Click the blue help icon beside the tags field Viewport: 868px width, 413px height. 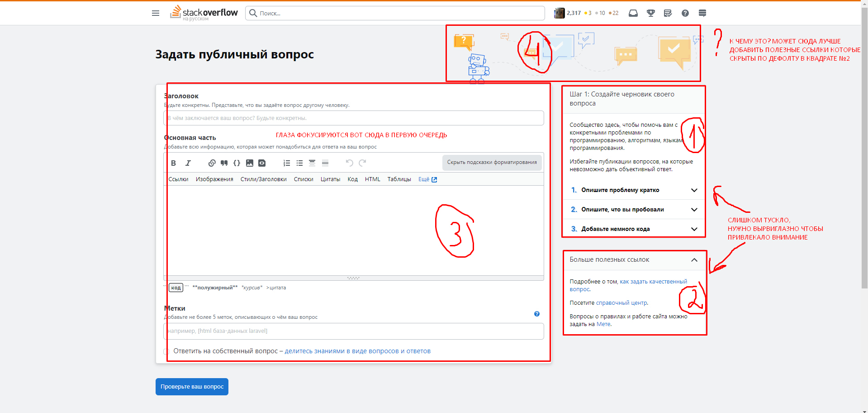pyautogui.click(x=537, y=314)
